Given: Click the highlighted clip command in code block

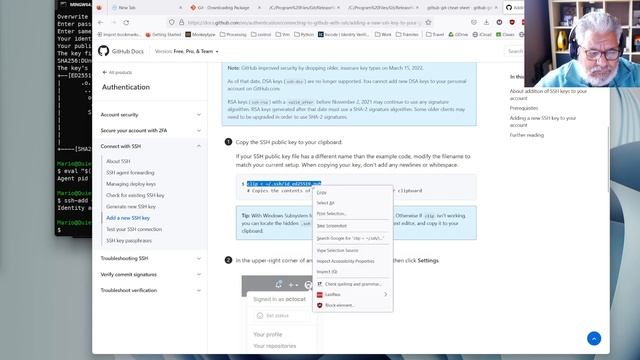Looking at the screenshot, I should pos(284,184).
